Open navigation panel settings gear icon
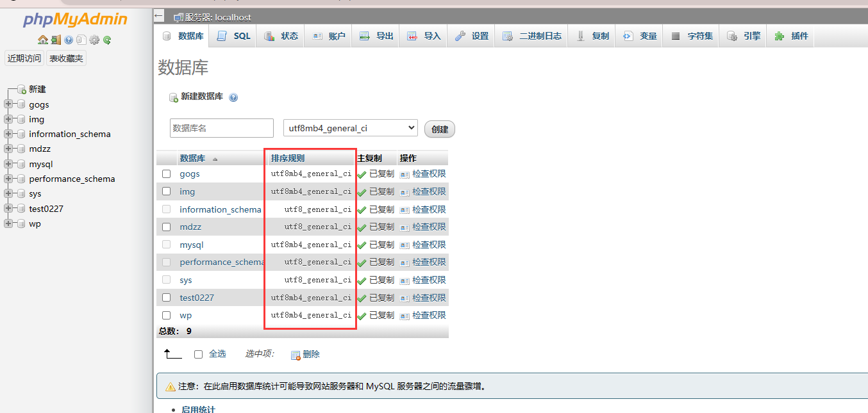The height and width of the screenshot is (413, 868). pyautogui.click(x=94, y=40)
